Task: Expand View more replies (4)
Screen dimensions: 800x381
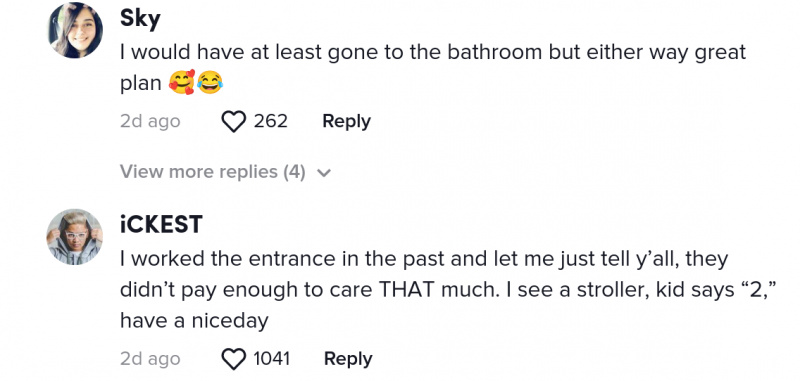Action: point(226,172)
